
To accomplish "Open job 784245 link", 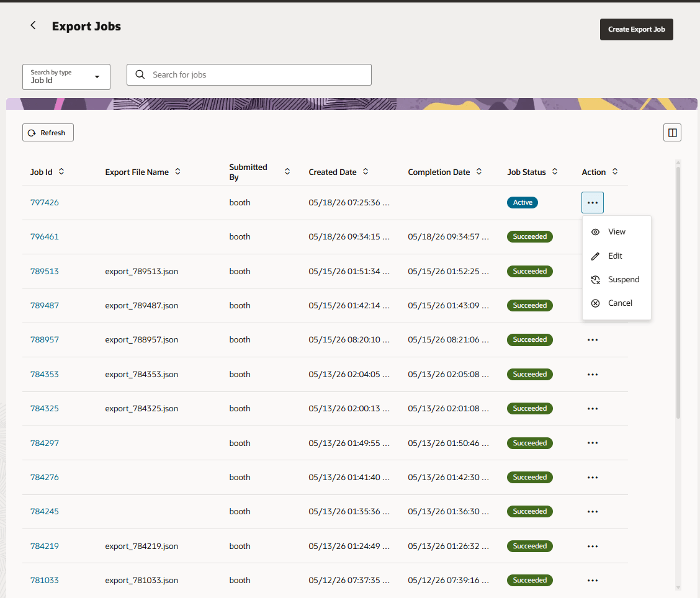I will click(x=45, y=511).
